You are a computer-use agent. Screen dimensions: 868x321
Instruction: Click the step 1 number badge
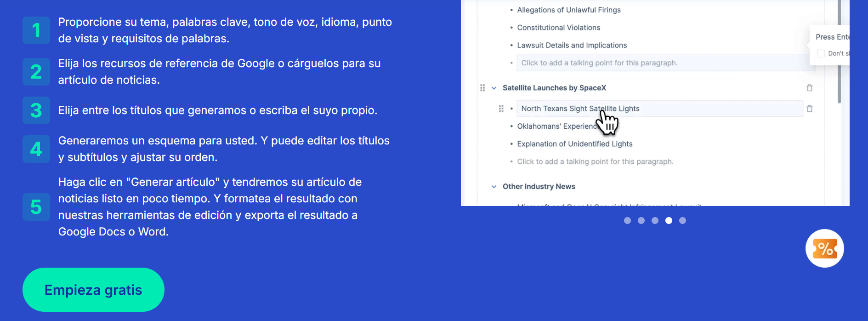coord(36,30)
